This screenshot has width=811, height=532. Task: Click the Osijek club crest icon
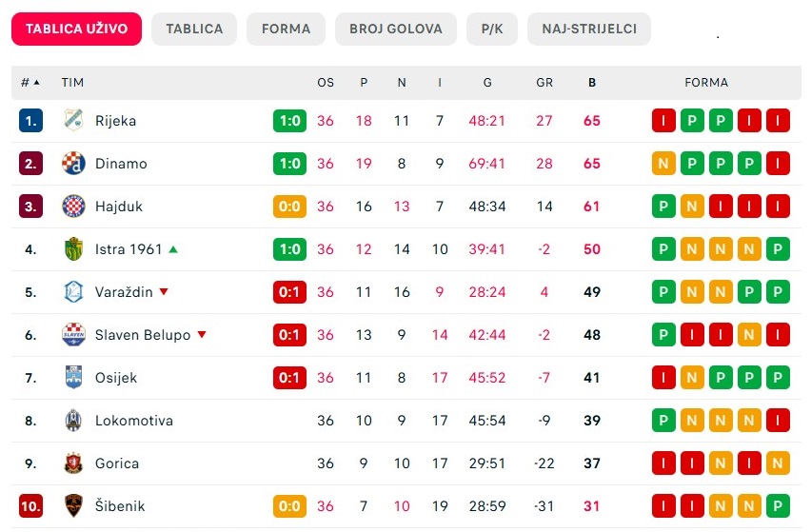[73, 378]
